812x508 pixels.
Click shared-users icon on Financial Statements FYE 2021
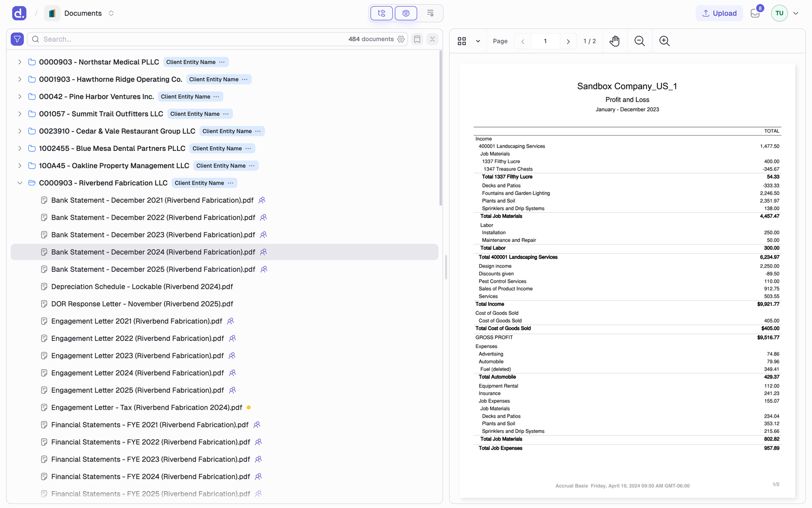point(257,425)
